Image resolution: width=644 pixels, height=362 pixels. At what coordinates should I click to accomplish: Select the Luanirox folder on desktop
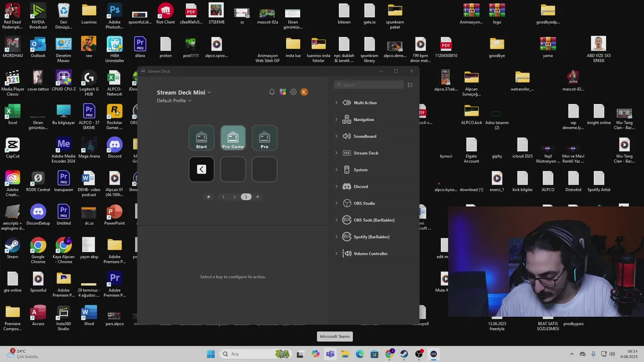click(x=89, y=14)
